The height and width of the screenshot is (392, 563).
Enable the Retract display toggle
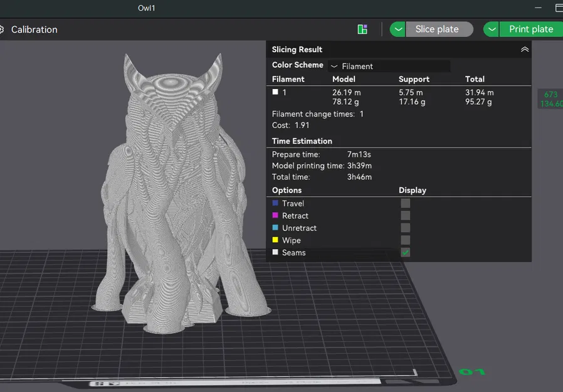[405, 216]
